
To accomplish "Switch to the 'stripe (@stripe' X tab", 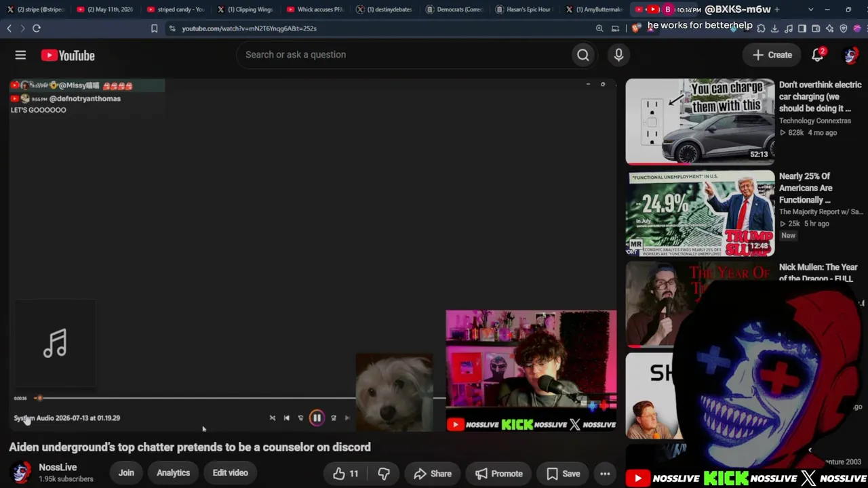I will 35,9.
